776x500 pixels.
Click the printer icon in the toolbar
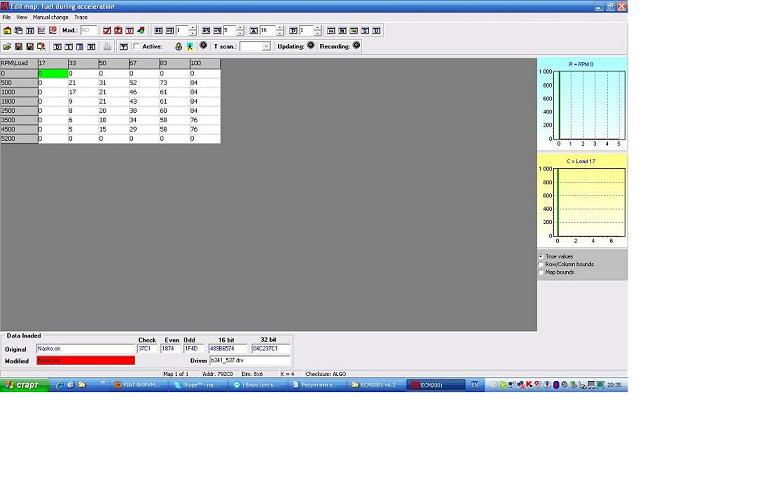tap(106, 46)
